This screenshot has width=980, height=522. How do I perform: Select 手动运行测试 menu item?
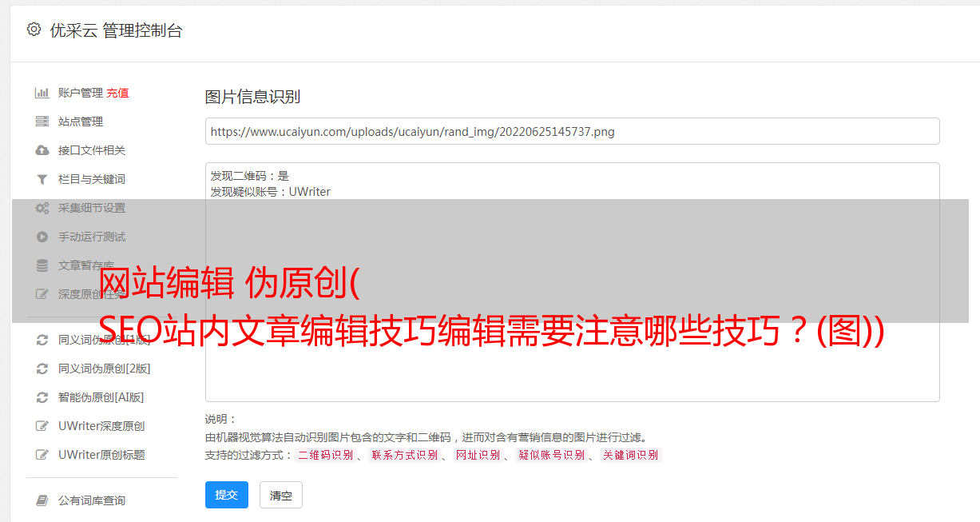(x=92, y=237)
